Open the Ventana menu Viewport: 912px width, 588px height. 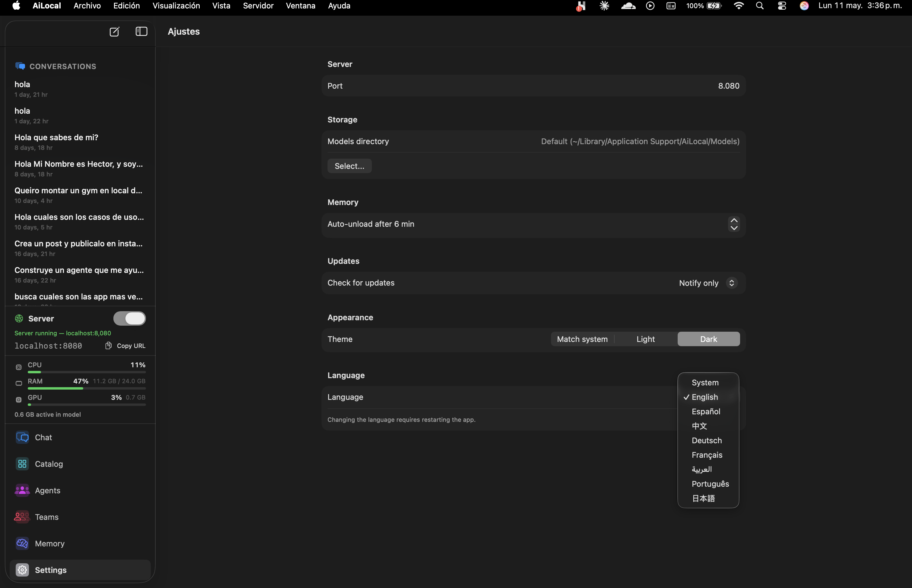[x=301, y=6]
